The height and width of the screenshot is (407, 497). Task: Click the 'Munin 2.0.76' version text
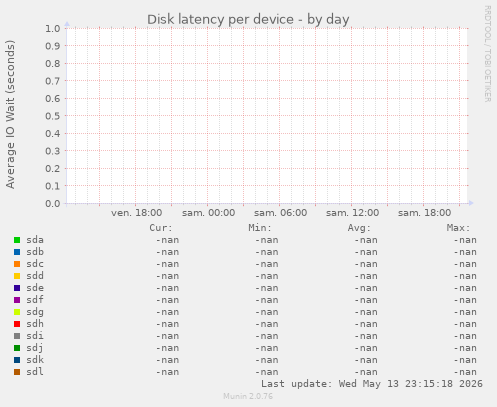248,396
